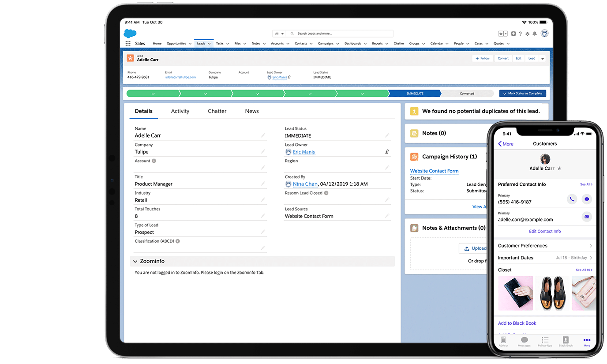The image size is (607, 364).
Task: Show info tooltip for Account field
Action: (x=154, y=161)
